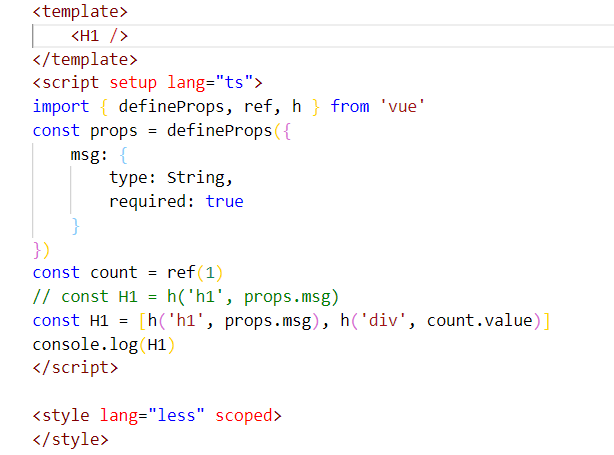614x455 pixels.
Task: Click count.value expression
Action: pyautogui.click(x=480, y=321)
